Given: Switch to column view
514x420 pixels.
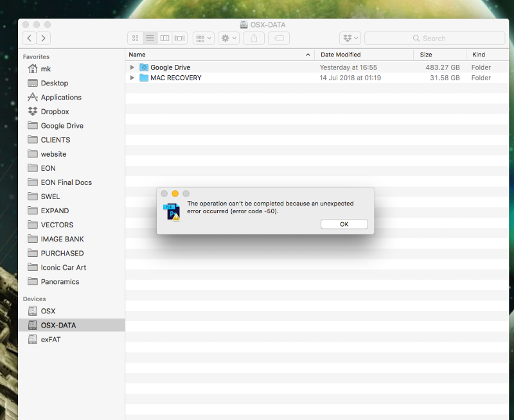Looking at the screenshot, I should (164, 39).
